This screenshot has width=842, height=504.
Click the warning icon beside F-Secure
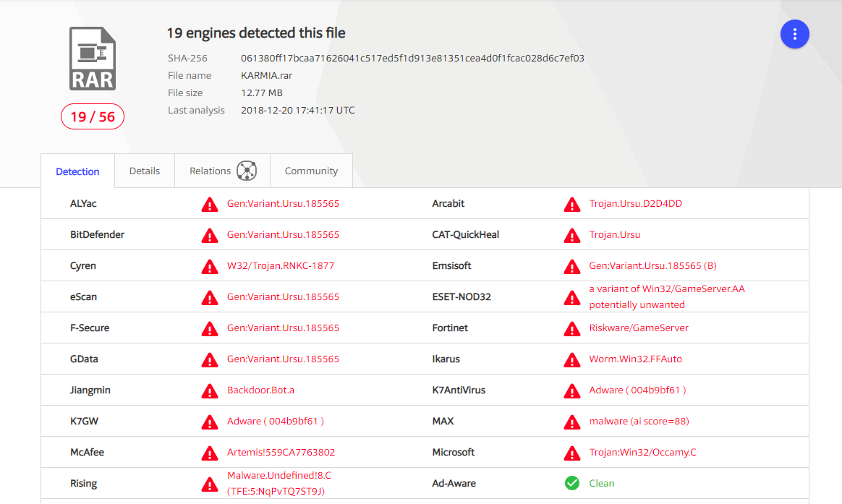210,329
